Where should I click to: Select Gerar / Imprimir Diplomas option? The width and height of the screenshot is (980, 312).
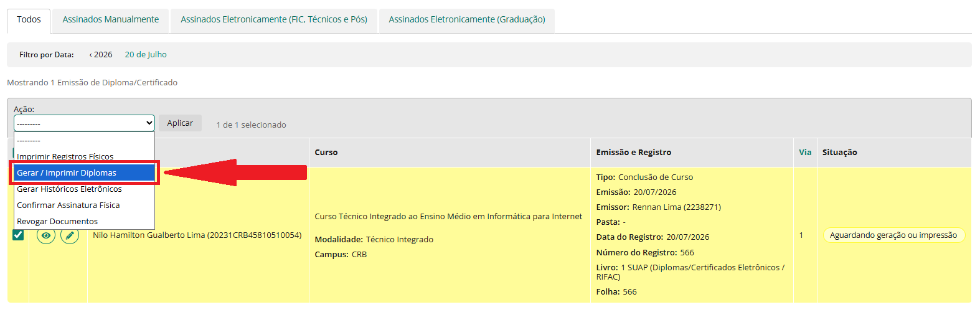(85, 173)
